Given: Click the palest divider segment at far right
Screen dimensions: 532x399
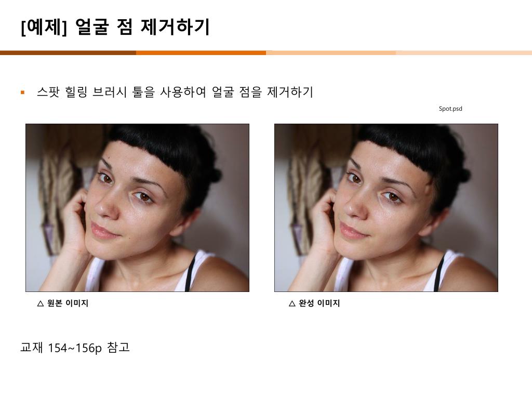Looking at the screenshot, I should coord(464,52).
